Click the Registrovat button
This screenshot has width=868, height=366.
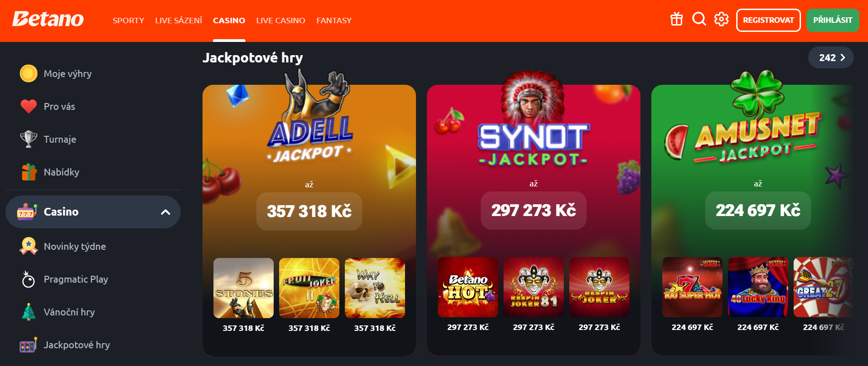(x=768, y=20)
